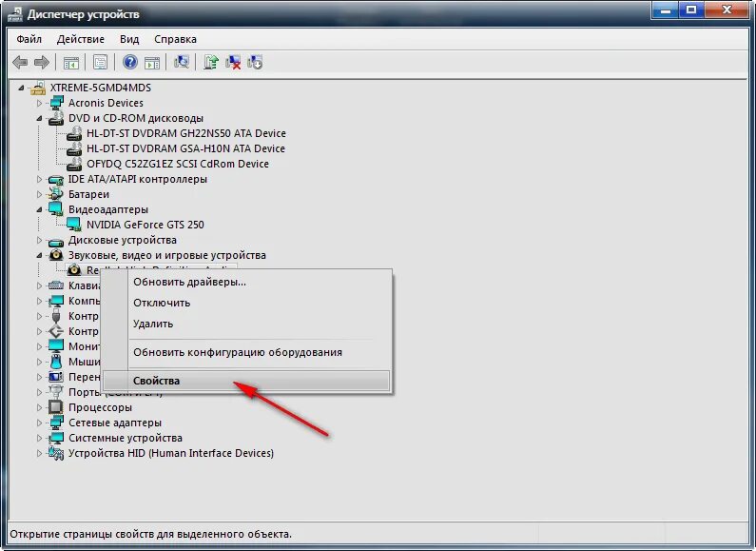This screenshot has height=551, width=756.
Task: Expand the Acronis Devices node
Action: 39,103
